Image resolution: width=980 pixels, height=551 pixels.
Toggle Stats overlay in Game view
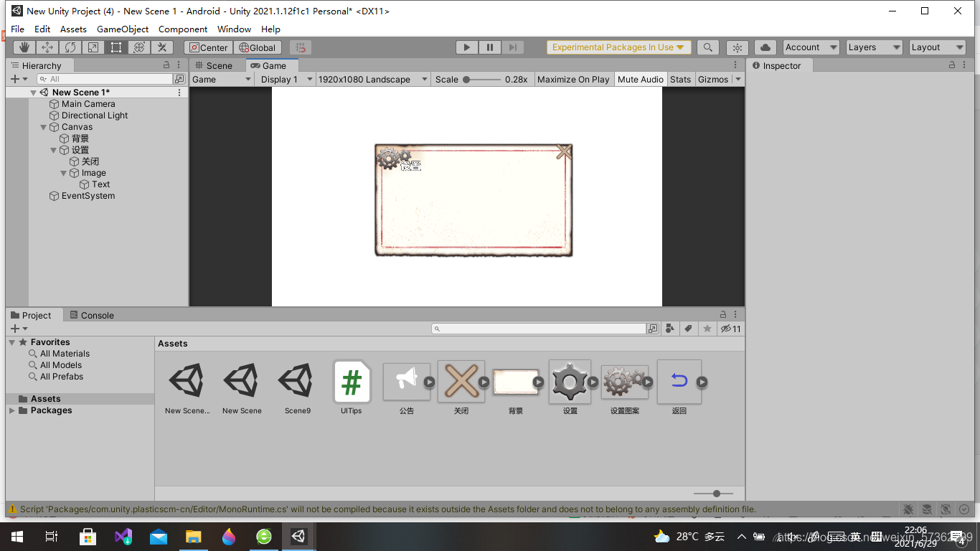680,79
